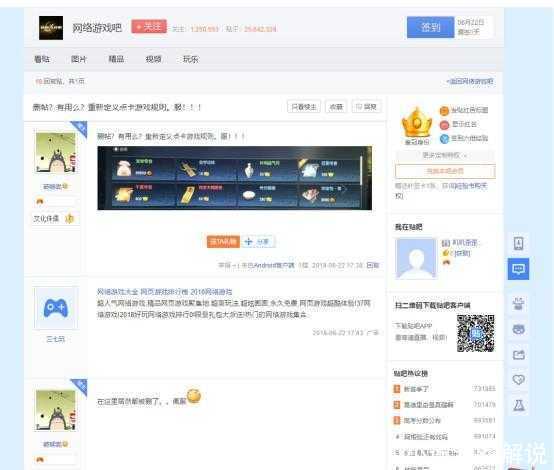Open the first poster's Totoro avatar
The image size is (554, 470).
coord(56,153)
